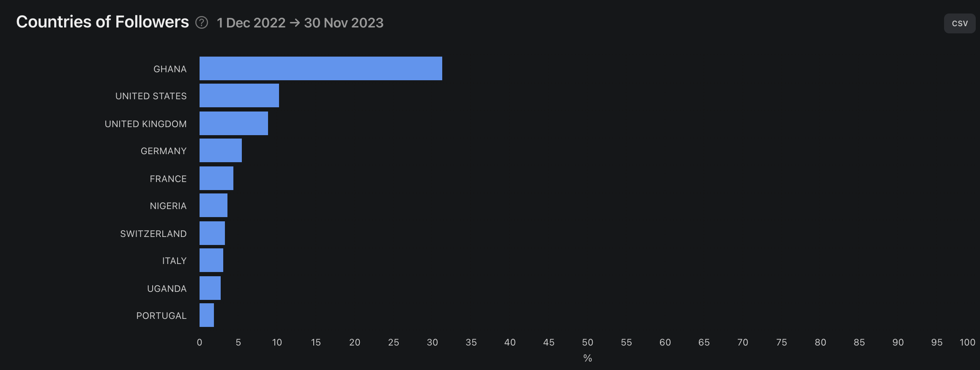Screen dimensions: 980x370
Task: Select the Nigeria bar
Action: (214, 205)
